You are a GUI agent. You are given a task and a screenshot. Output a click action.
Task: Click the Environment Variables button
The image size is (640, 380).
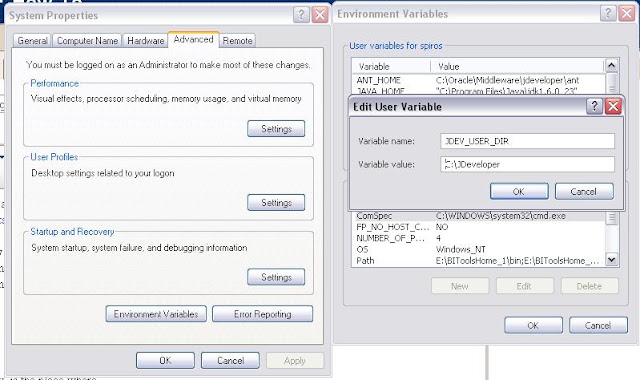click(156, 314)
